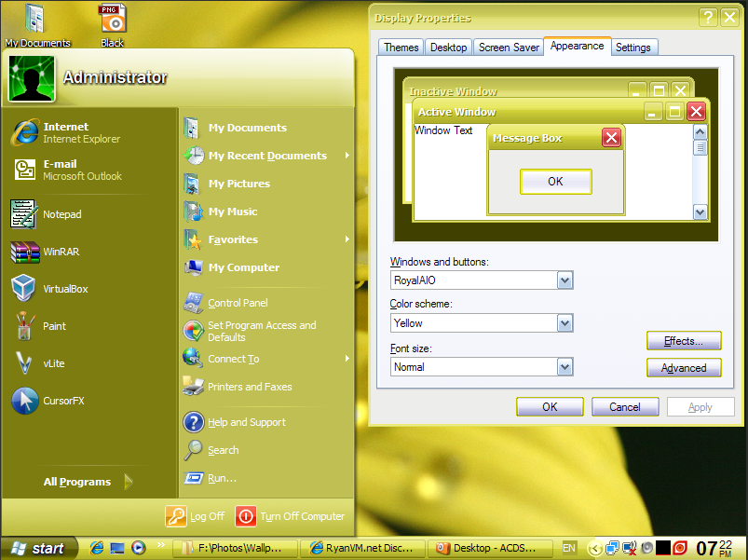Click Inactive Window title in preview
This screenshot has height=560, width=748.
(453, 91)
